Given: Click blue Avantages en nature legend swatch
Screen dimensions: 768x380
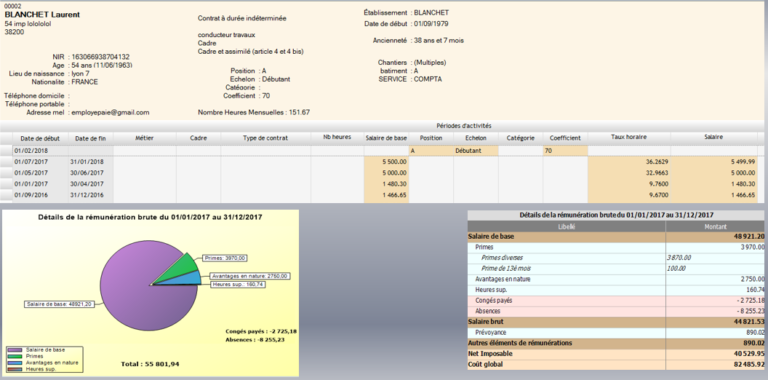Looking at the screenshot, I should (x=15, y=363).
